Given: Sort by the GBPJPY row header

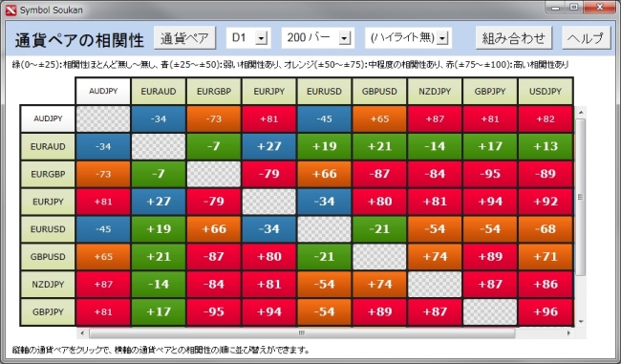Looking at the screenshot, I should 48,311.
